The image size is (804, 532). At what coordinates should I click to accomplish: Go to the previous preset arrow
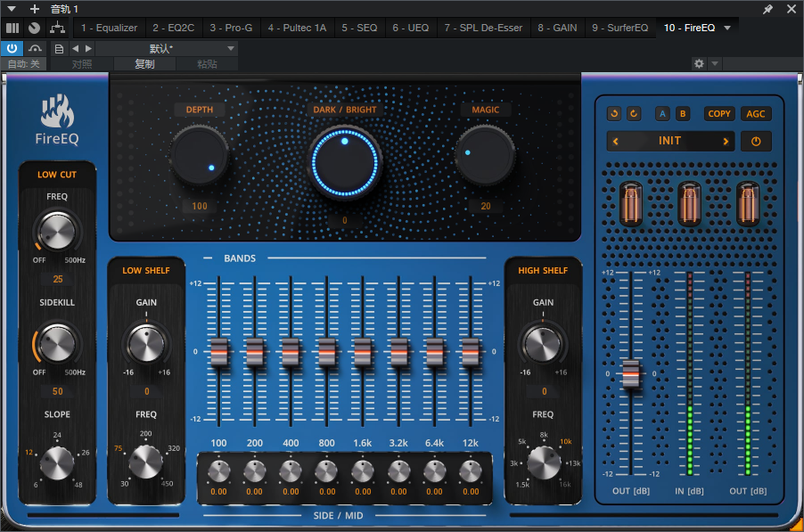coord(615,142)
